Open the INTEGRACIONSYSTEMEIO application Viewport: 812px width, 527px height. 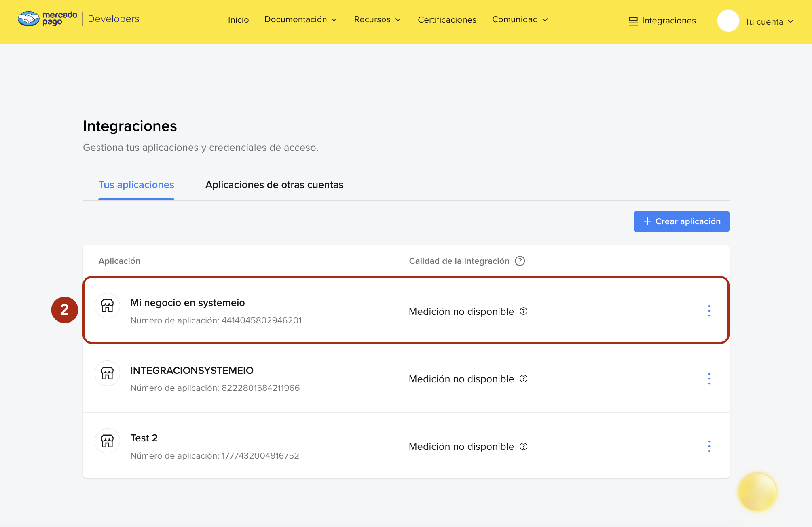click(x=192, y=371)
